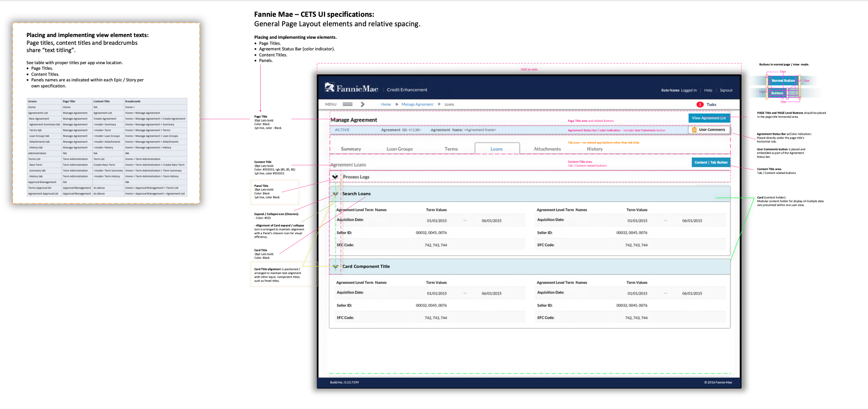Click the sample Normal Button

point(783,81)
